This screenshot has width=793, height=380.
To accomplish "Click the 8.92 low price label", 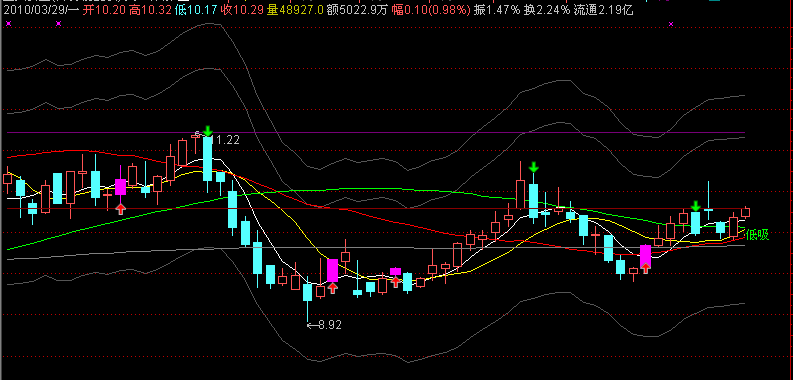I will pyautogui.click(x=324, y=325).
